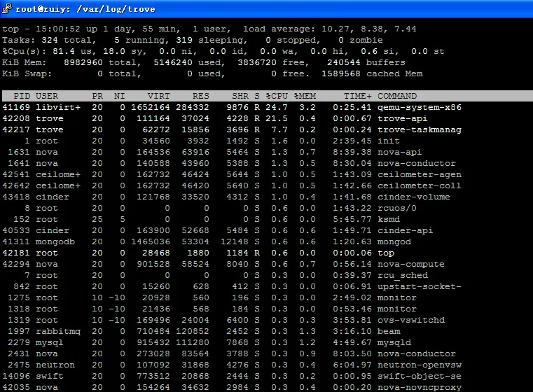This screenshot has height=392, width=533.
Task: Click the SHR column header
Action: (240, 96)
